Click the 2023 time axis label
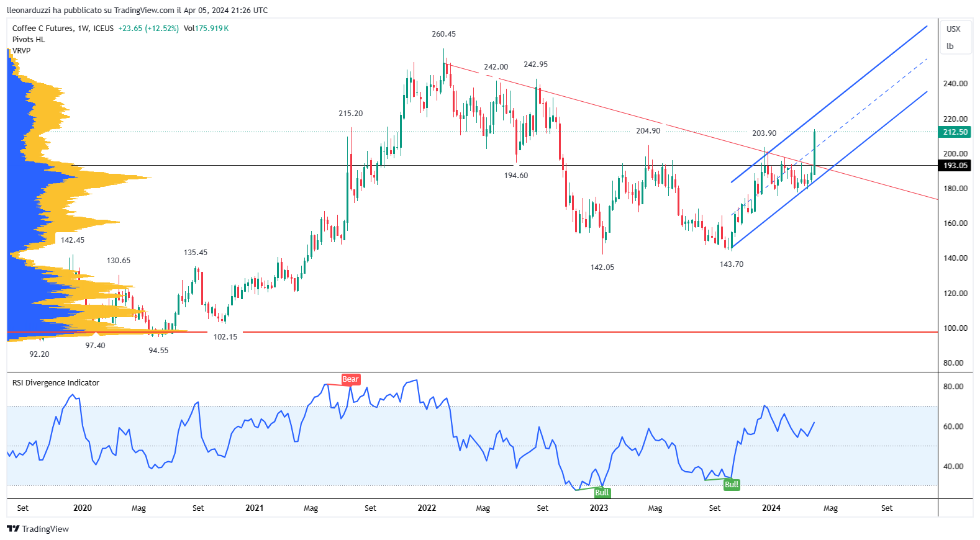The image size is (980, 540). click(599, 508)
